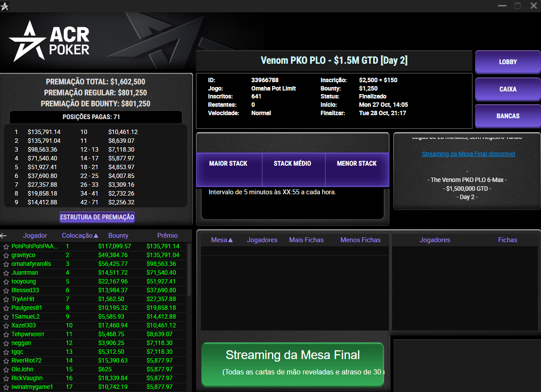This screenshot has width=541, height=392.
Task: Click the star icon next to OleJohn
Action: click(x=6, y=369)
